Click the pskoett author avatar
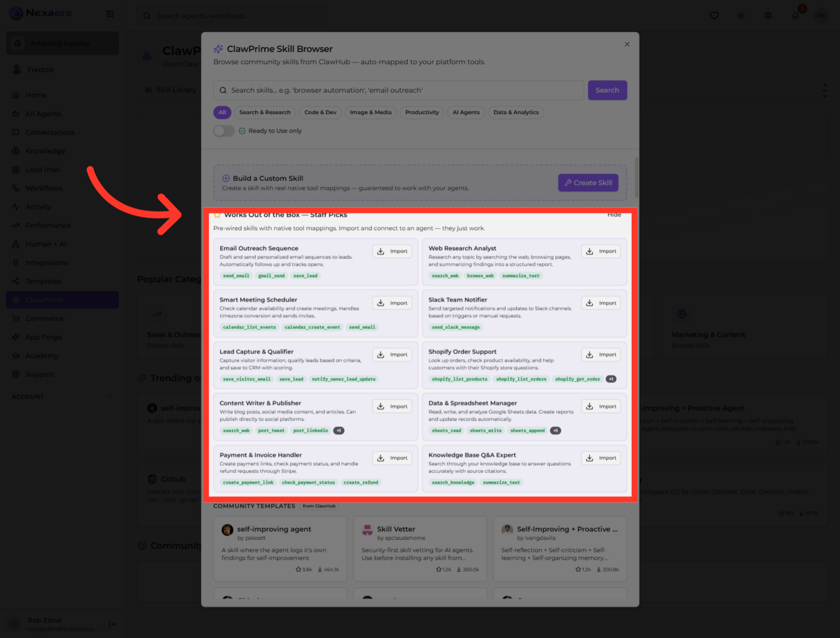Image resolution: width=840 pixels, height=638 pixels. click(x=227, y=530)
